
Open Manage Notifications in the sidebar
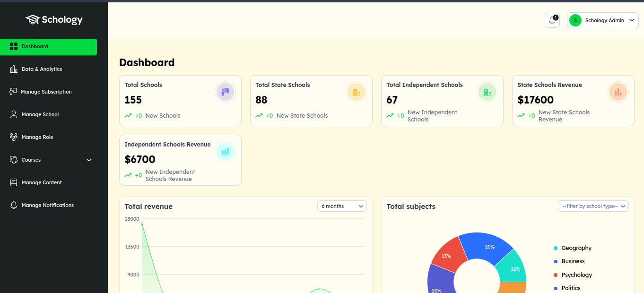(x=47, y=205)
